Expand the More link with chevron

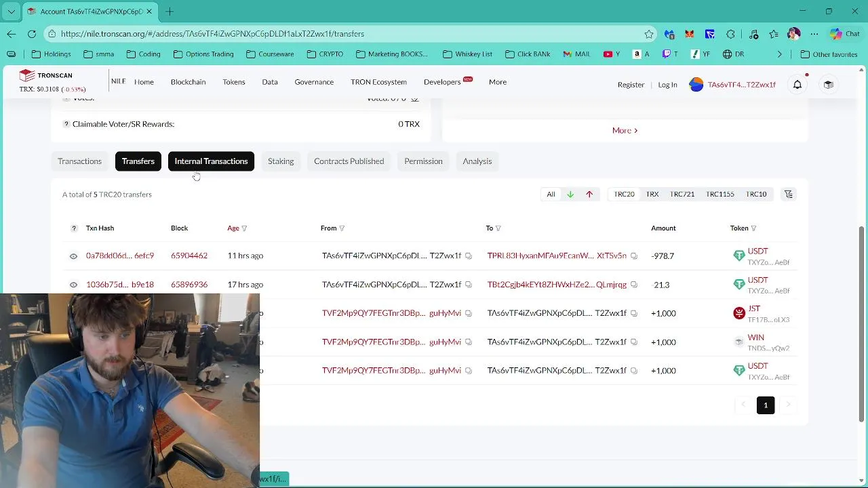click(625, 130)
